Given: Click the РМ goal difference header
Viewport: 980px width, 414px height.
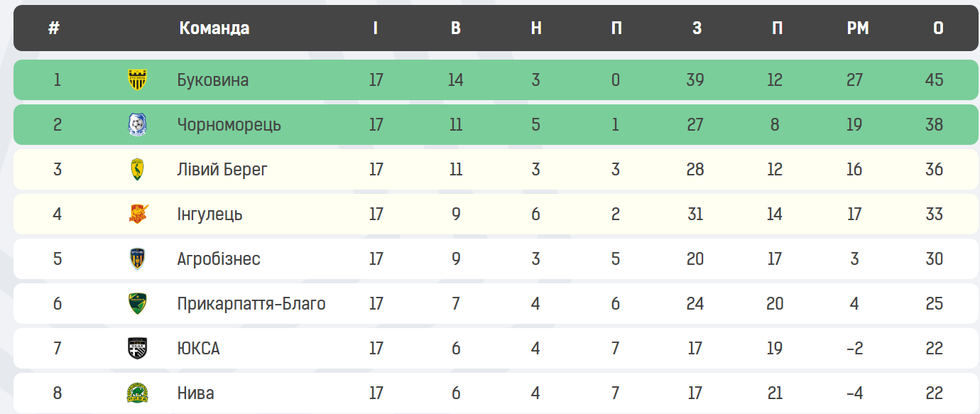Looking at the screenshot, I should pyautogui.click(x=858, y=28).
